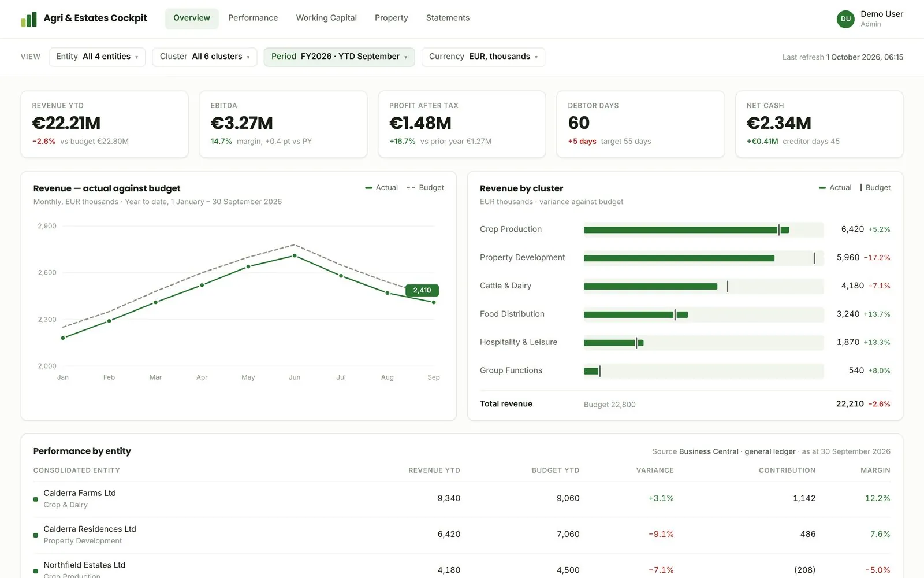This screenshot has height=578, width=924.
Task: Sort by the BUDGET YTD column header
Action: coord(556,470)
